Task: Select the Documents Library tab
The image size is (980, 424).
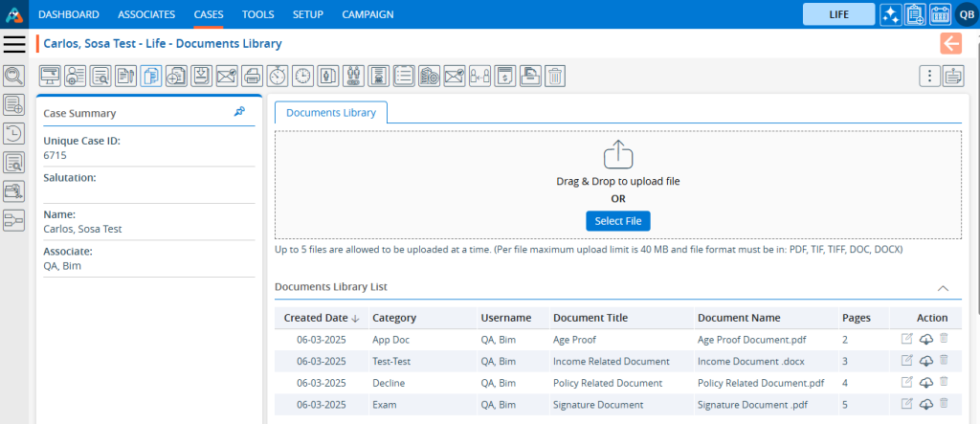Action: coord(331,112)
